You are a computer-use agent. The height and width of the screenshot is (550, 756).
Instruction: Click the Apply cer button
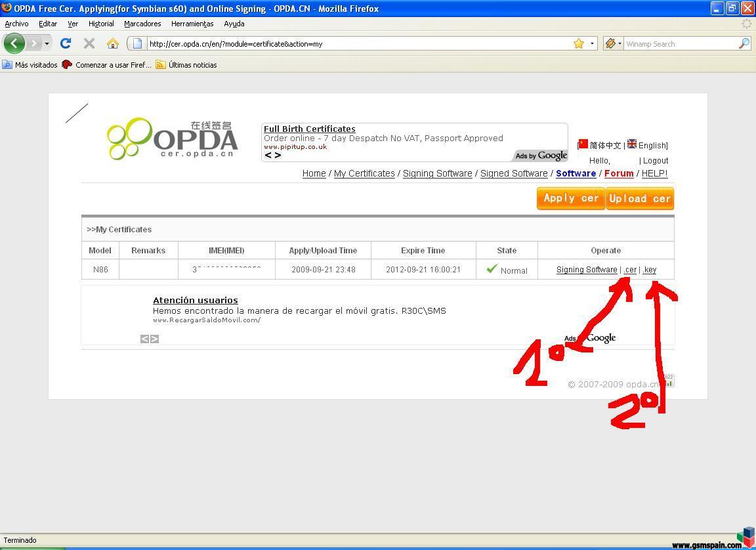click(571, 198)
